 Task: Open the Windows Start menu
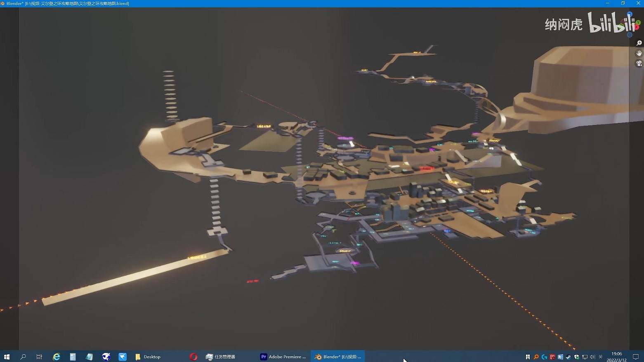click(7, 357)
